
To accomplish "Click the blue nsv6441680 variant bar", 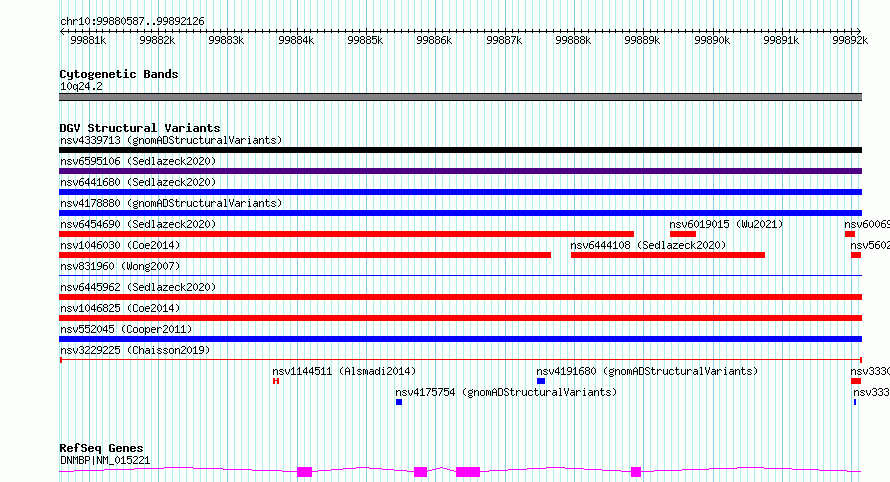I will click(x=460, y=192).
